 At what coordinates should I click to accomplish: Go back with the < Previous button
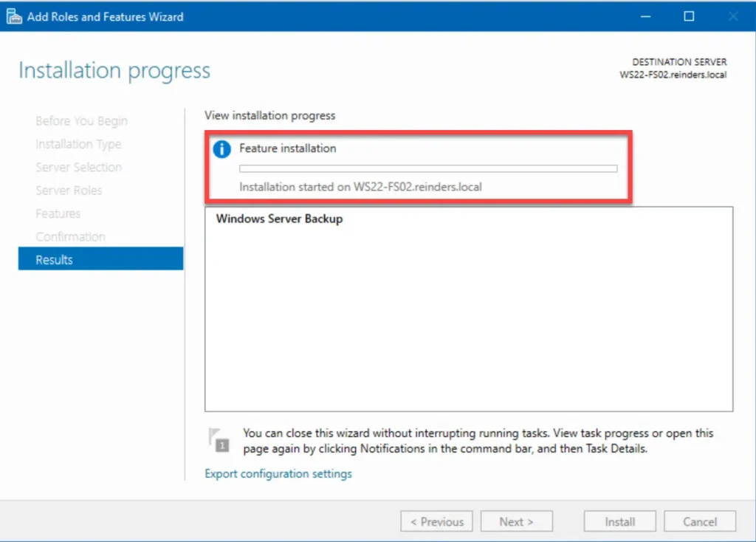click(436, 521)
